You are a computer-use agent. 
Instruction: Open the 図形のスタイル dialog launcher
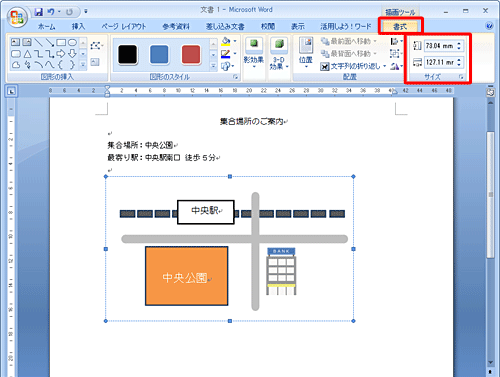[235, 77]
